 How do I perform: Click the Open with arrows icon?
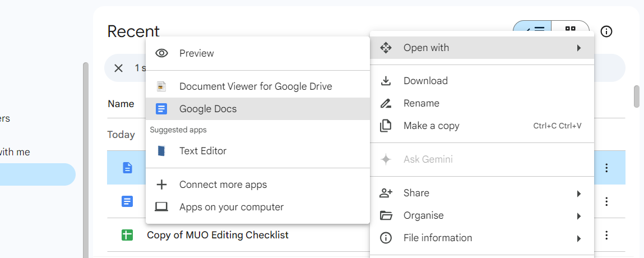click(386, 48)
